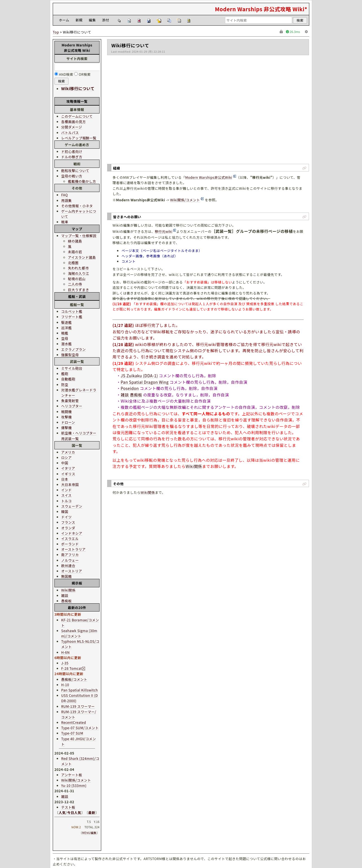This screenshot has width=362, height=868.
Task: Open ミサイル砲台 weapons link
Action: [x=72, y=368]
